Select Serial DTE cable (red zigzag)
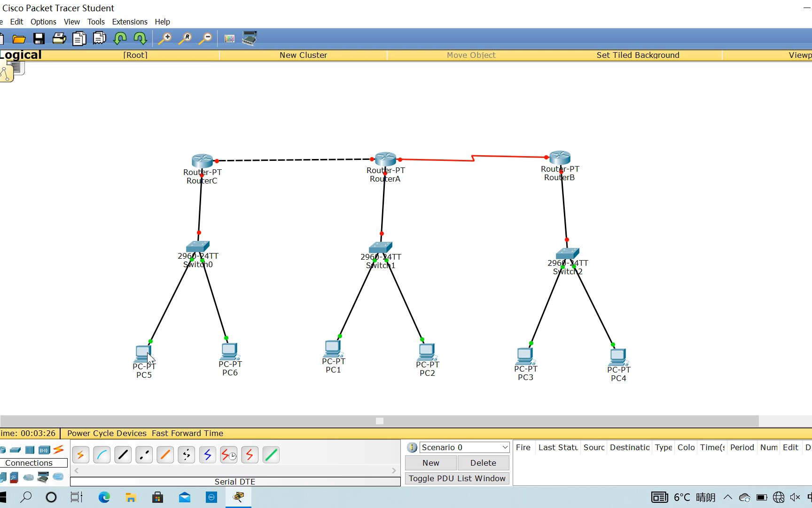 coord(250,455)
